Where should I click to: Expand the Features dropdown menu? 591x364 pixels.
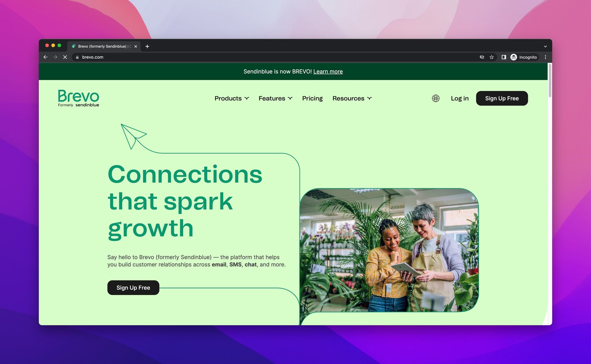click(275, 98)
